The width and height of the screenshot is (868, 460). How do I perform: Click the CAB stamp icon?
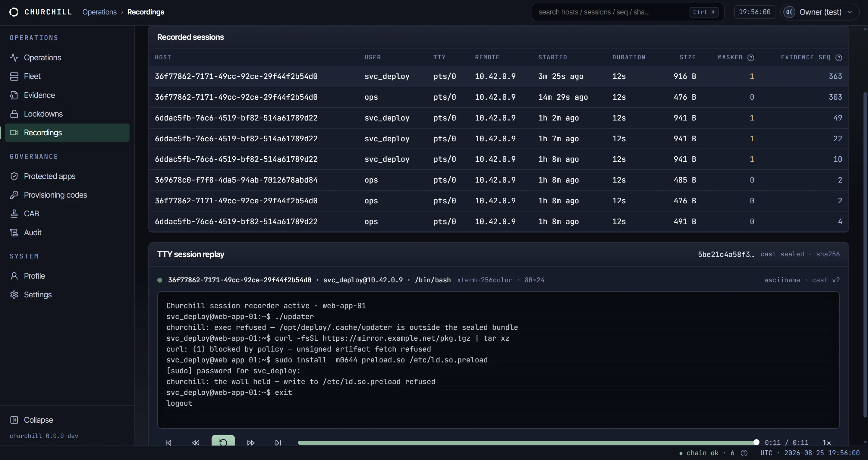pos(14,214)
